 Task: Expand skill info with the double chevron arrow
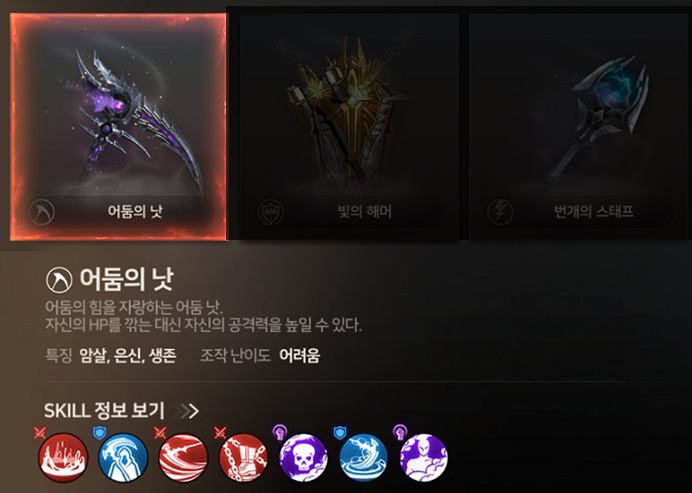pyautogui.click(x=187, y=411)
